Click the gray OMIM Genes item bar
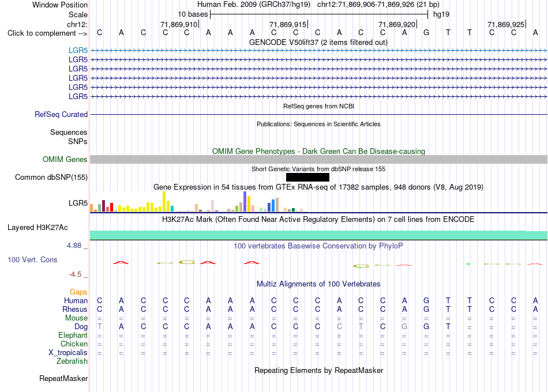This screenshot has width=548, height=392. tap(318, 159)
